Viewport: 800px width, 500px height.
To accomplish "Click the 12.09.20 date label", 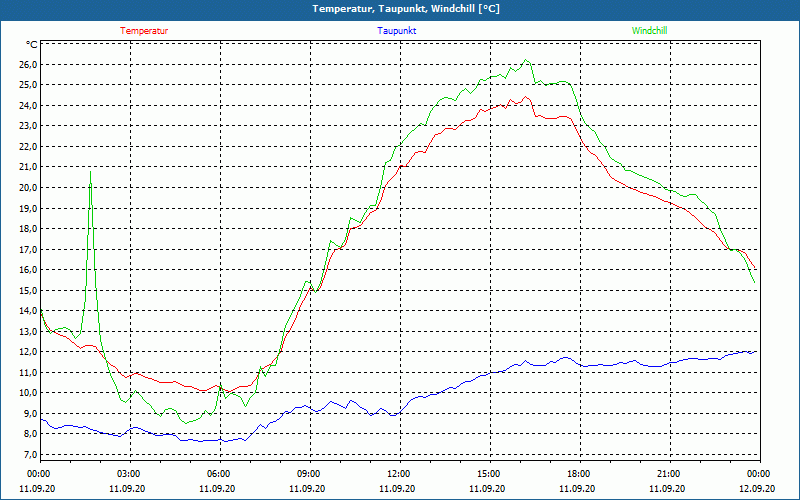I will [x=757, y=488].
